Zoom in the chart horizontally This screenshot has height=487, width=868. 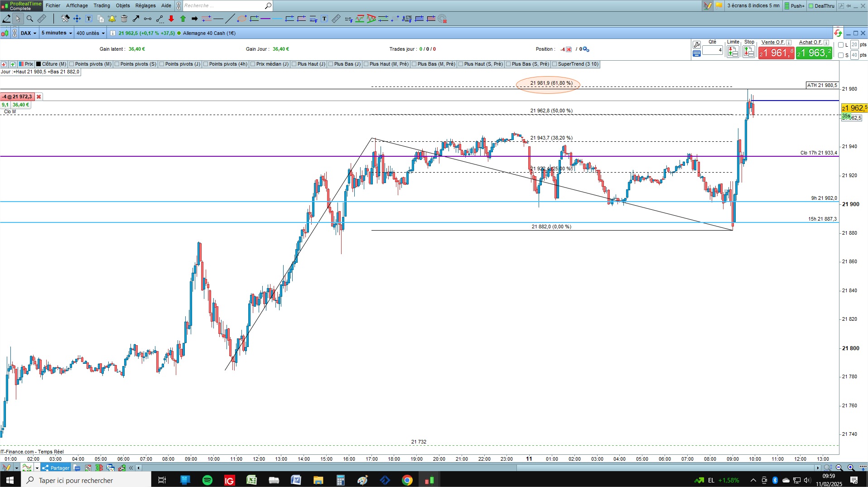tap(851, 468)
